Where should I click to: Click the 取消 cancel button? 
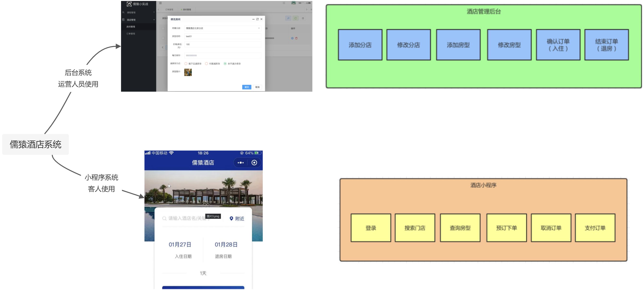[257, 87]
